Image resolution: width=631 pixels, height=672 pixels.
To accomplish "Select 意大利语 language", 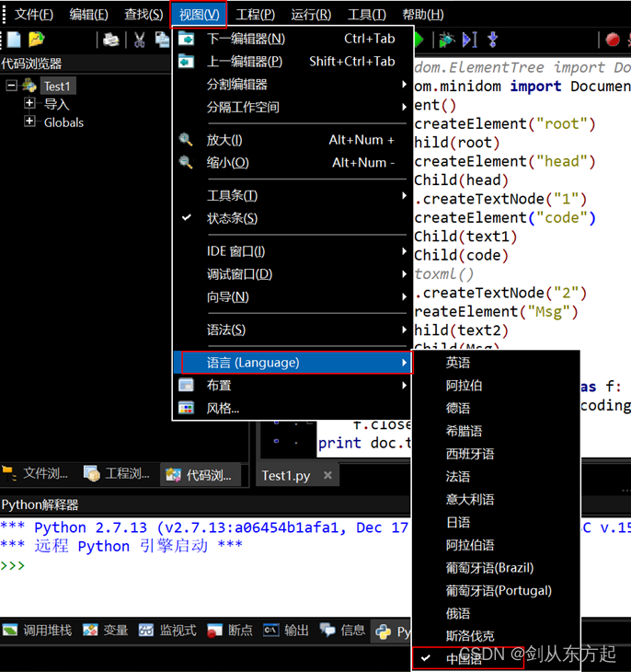I will (x=496, y=499).
